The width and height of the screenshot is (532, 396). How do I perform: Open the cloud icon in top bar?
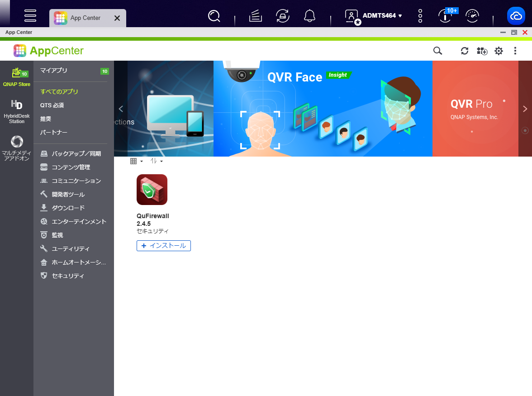(x=516, y=15)
